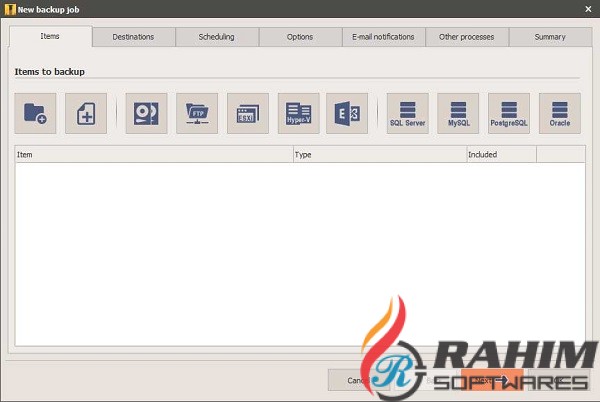Screen dimensions: 600x402
Task: Click the Included column header
Action: pos(501,155)
